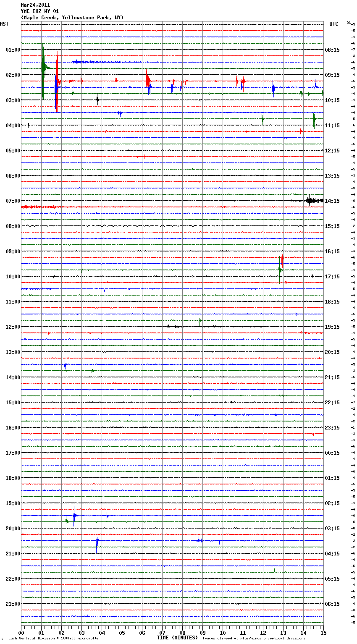
Task: Click minute tick 13 on the bottom axis
Action: coord(283,633)
